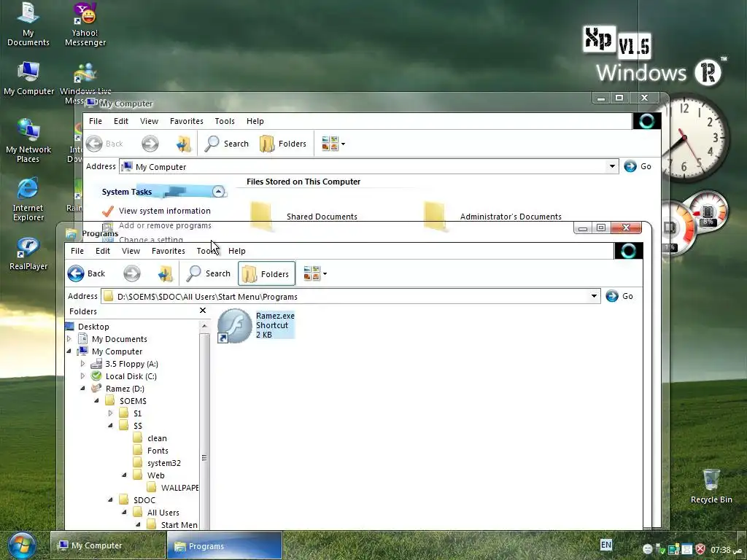Viewport: 747px width, 560px height.
Task: Close the Folders pane with X
Action: (x=203, y=311)
